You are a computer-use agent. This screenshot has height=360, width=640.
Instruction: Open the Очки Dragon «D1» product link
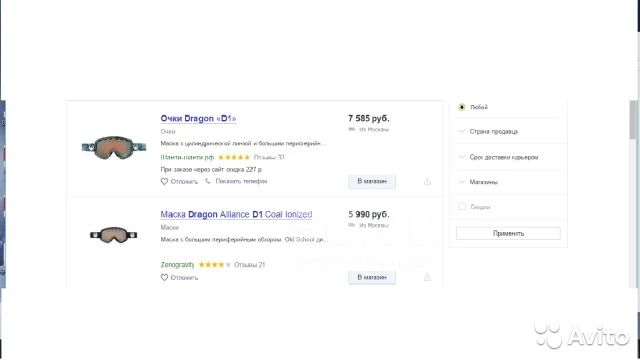(x=198, y=119)
